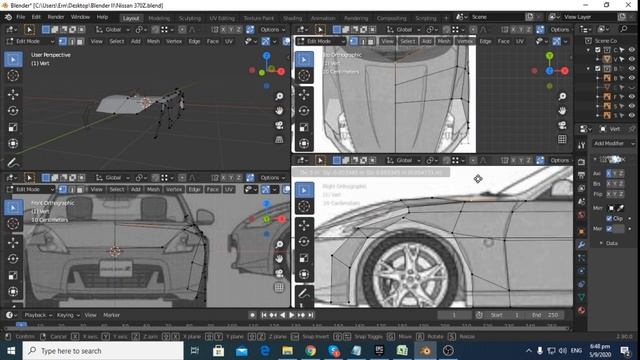The image size is (640, 360).
Task: Select the Scale tool in User Perspective viewport
Action: [x=13, y=127]
